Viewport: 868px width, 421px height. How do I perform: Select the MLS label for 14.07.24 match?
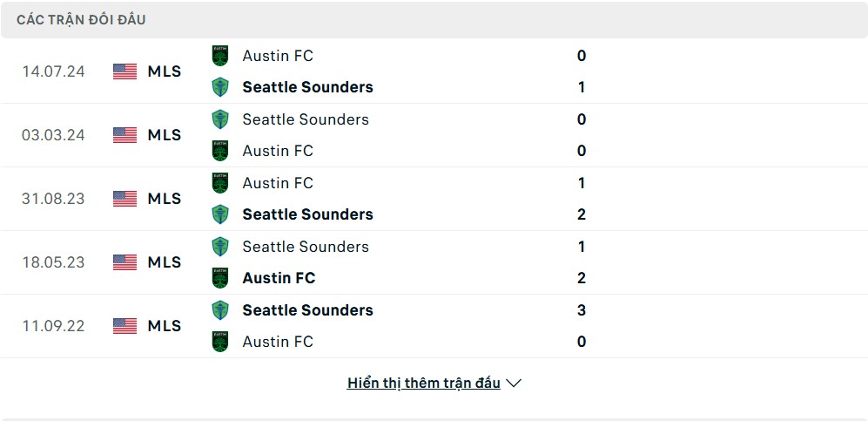[x=165, y=71]
